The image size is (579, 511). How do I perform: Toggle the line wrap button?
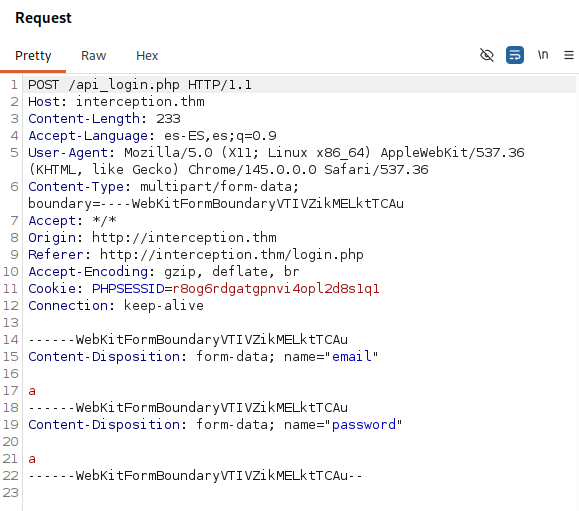point(515,55)
